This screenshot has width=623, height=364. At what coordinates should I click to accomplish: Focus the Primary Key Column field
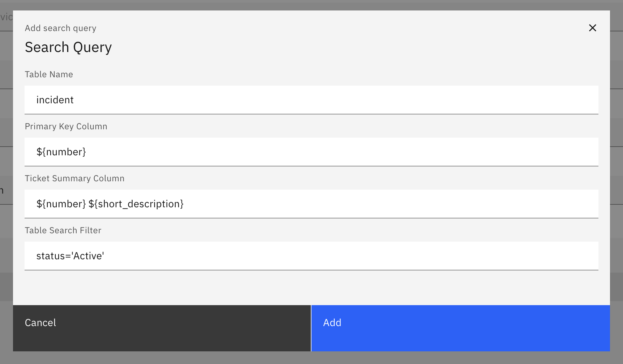tap(311, 152)
